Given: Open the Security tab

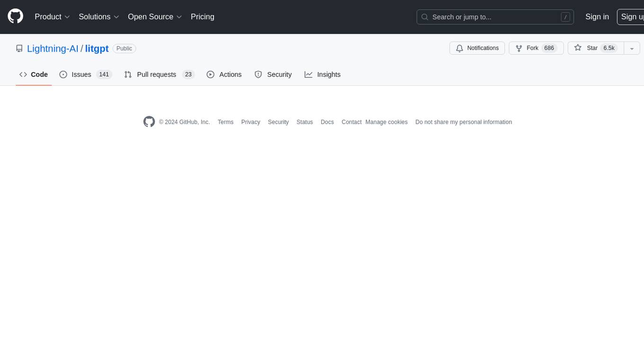Looking at the screenshot, I should click(x=273, y=74).
